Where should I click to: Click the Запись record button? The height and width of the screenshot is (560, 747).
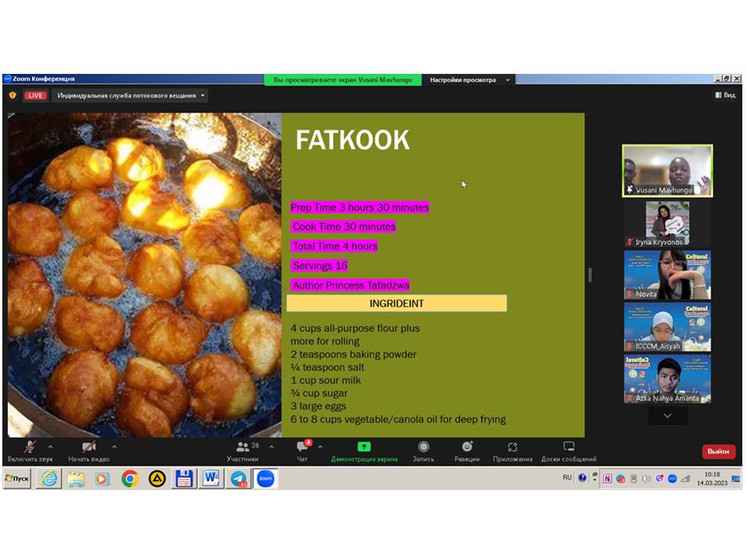pos(423,451)
